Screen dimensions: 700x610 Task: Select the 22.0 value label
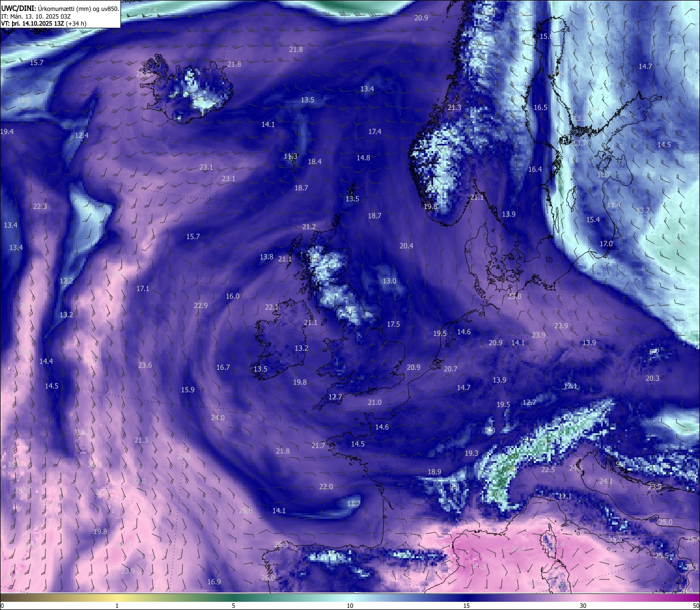tap(326, 487)
